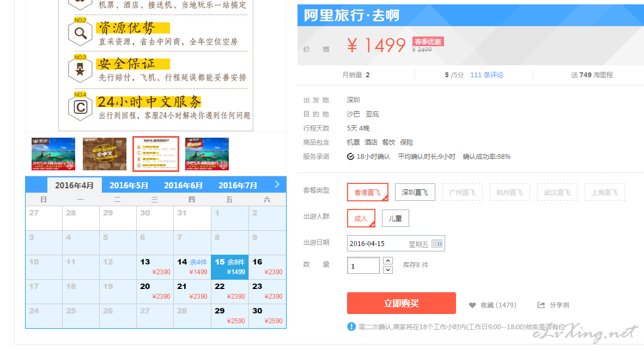
Task: Switch calendar to 2016年7月 tab
Action: (238, 186)
